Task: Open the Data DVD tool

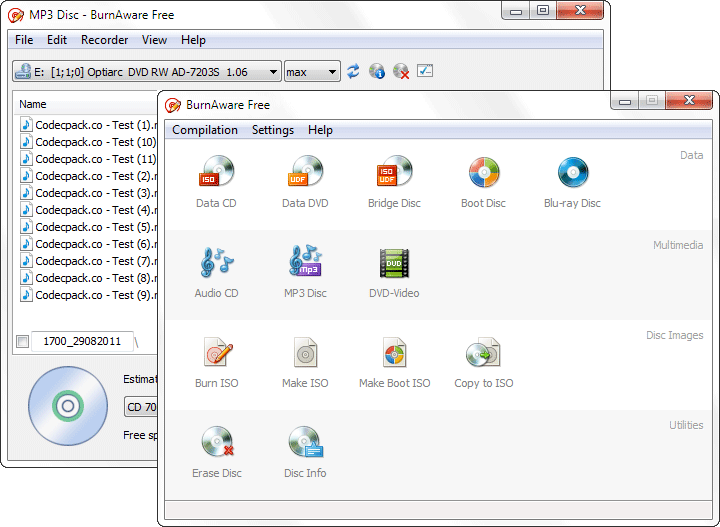Action: coord(305,182)
